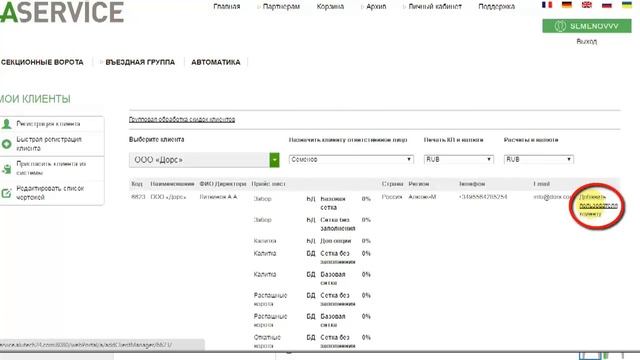Click the green SEMENOVVV user button
Screen dimensions: 640x360
tap(587, 26)
